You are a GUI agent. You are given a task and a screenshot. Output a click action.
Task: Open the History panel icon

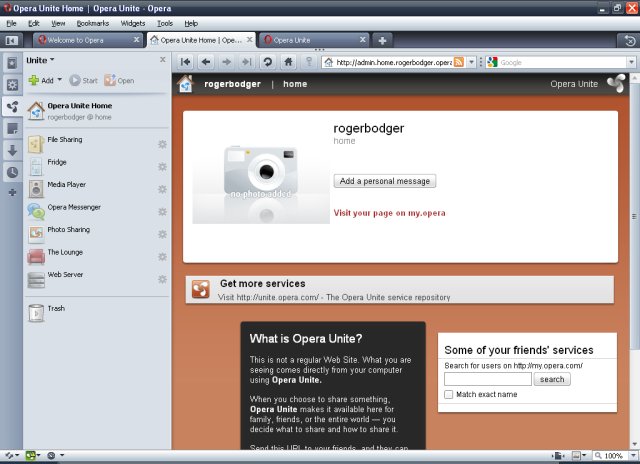pyautogui.click(x=12, y=172)
